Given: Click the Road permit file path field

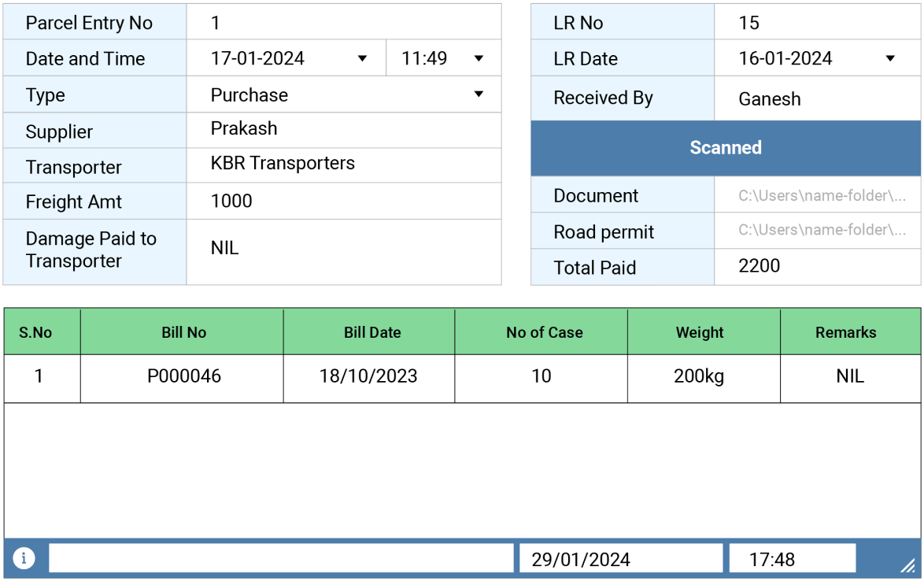Looking at the screenshot, I should pyautogui.click(x=816, y=231).
